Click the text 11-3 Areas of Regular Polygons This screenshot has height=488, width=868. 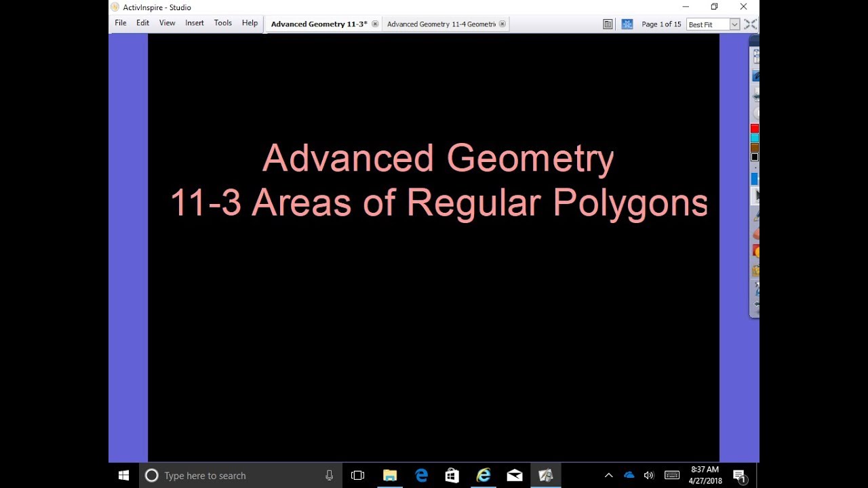[439, 202]
